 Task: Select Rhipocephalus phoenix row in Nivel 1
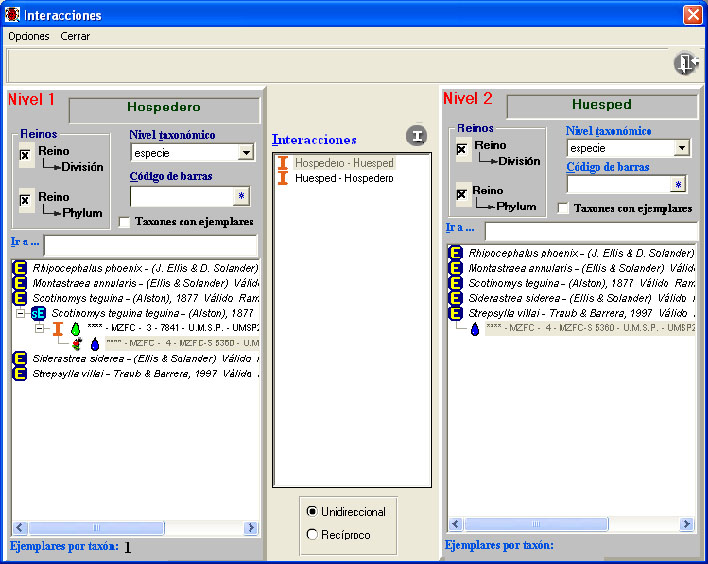coord(145,268)
